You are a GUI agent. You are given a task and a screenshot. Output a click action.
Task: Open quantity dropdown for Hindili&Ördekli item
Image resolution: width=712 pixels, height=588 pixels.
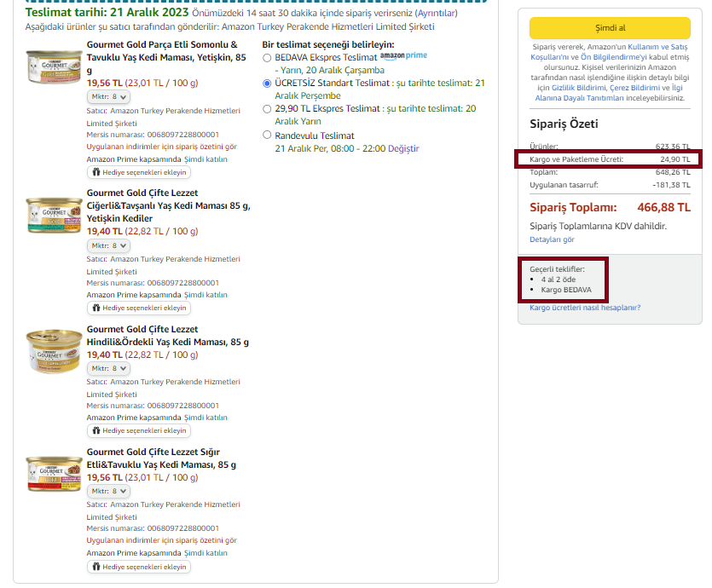[x=108, y=368]
